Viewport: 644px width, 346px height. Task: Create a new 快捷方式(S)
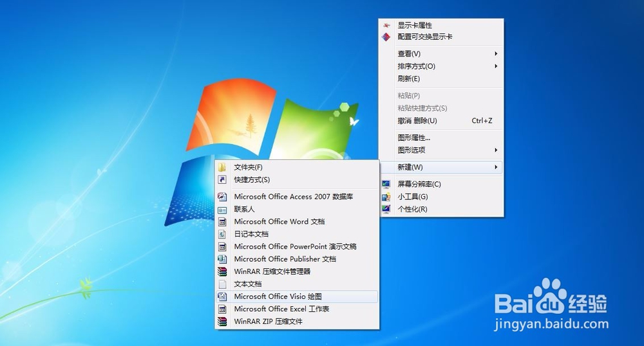pos(297,179)
